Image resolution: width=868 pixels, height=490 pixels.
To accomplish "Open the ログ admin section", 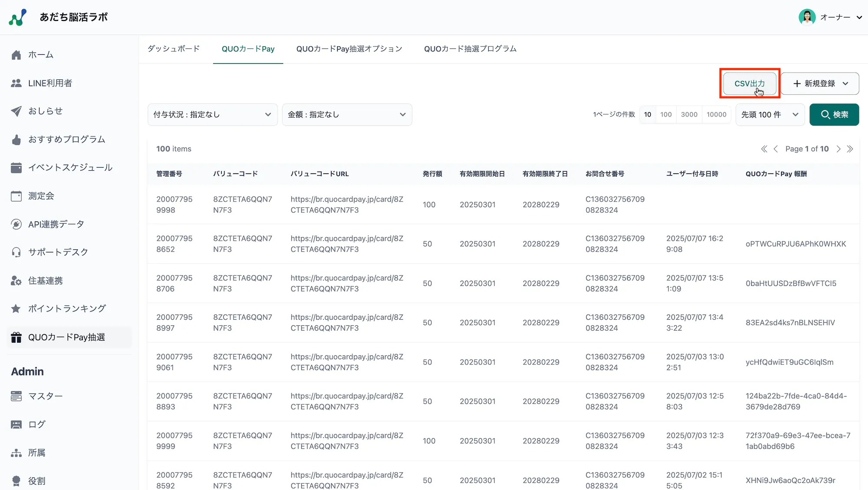I will [x=36, y=424].
